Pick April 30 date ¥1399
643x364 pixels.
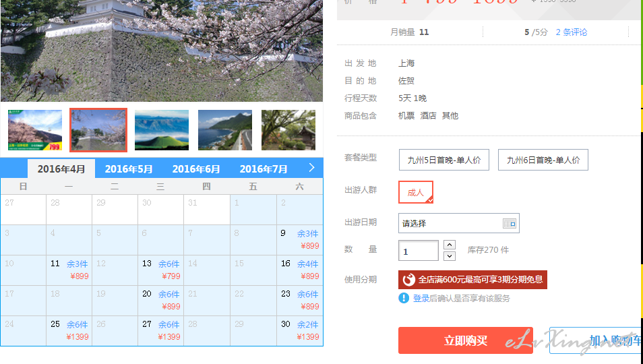click(x=300, y=331)
